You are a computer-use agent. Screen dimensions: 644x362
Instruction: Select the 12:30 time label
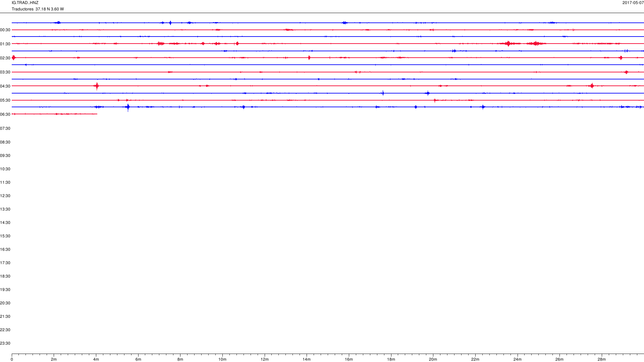pos(5,196)
